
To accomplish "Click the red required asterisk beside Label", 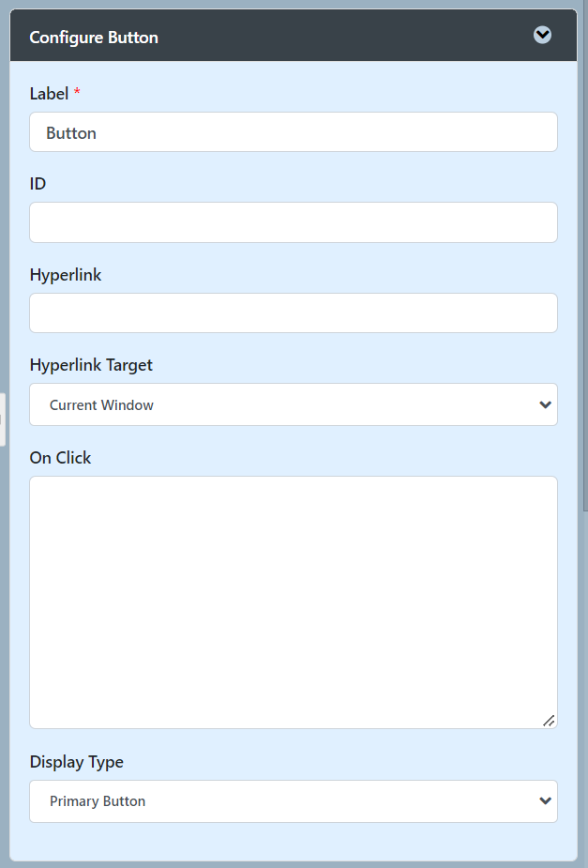I will coord(77,92).
